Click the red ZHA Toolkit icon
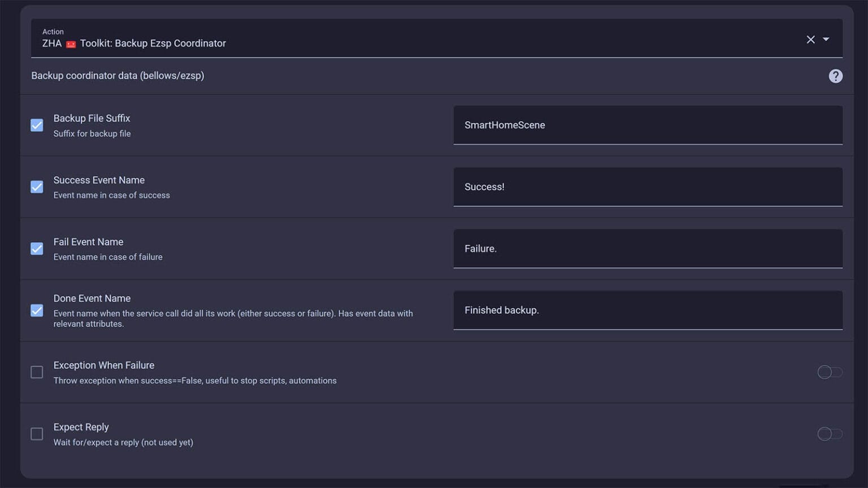This screenshot has width=868, height=488. [x=71, y=44]
